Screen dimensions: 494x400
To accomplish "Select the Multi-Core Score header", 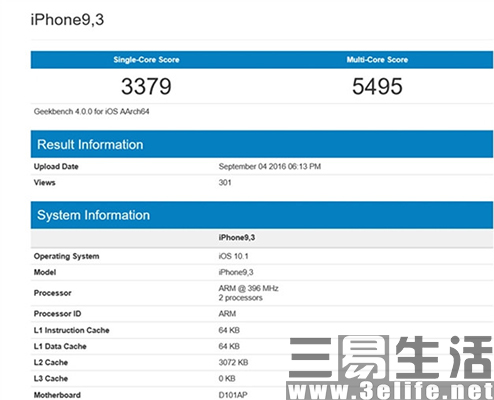I will click(377, 60).
